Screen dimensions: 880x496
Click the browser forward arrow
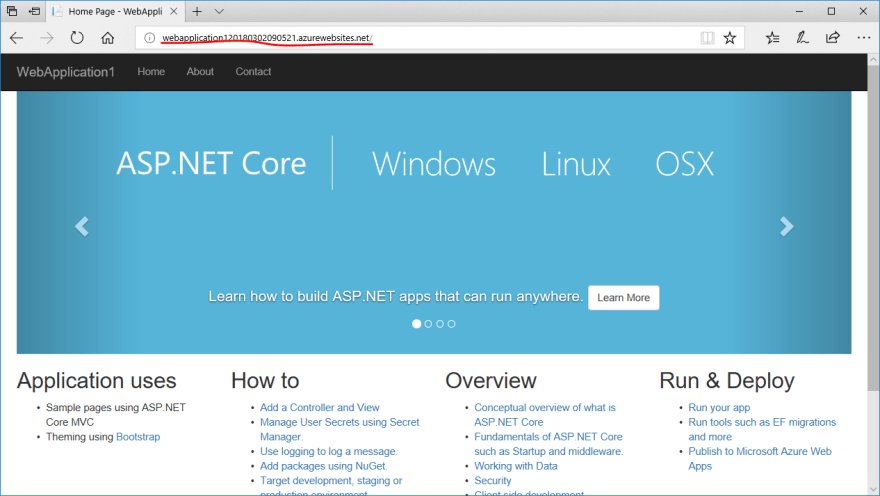pyautogui.click(x=47, y=38)
